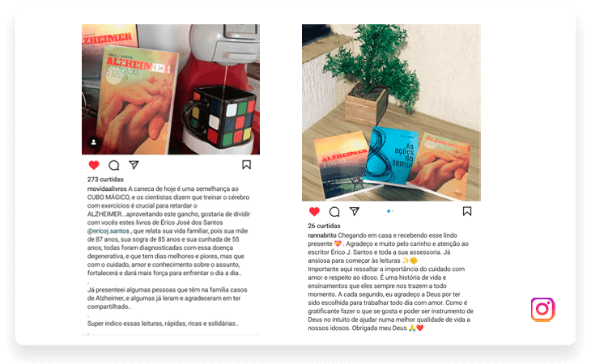The width and height of the screenshot is (591, 364).
Task: Click the Instagram logo
Action: (x=542, y=310)
